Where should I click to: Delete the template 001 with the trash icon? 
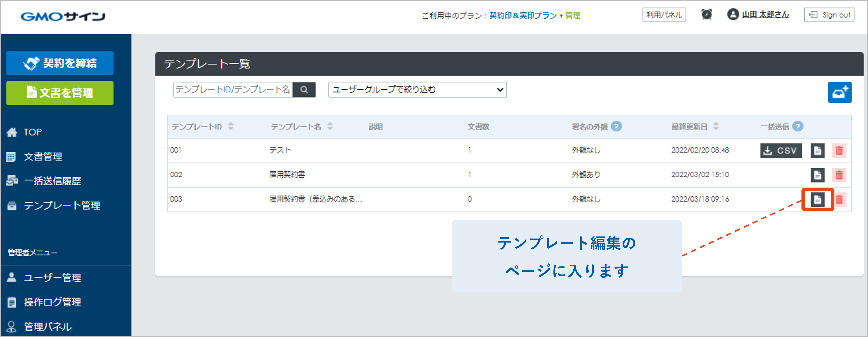(x=839, y=151)
